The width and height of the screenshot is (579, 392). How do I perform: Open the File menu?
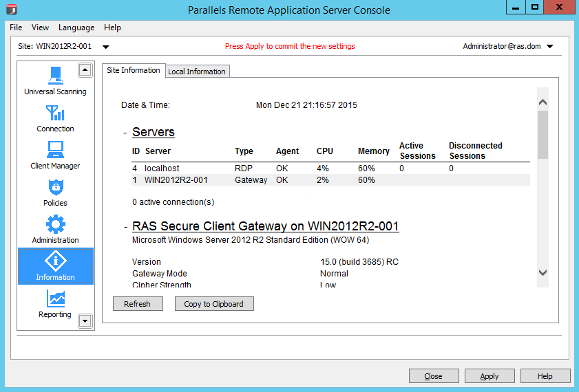[x=16, y=28]
